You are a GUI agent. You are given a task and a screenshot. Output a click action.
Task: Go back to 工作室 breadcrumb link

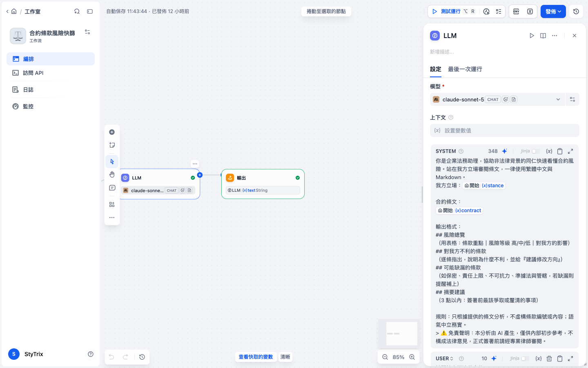33,11
